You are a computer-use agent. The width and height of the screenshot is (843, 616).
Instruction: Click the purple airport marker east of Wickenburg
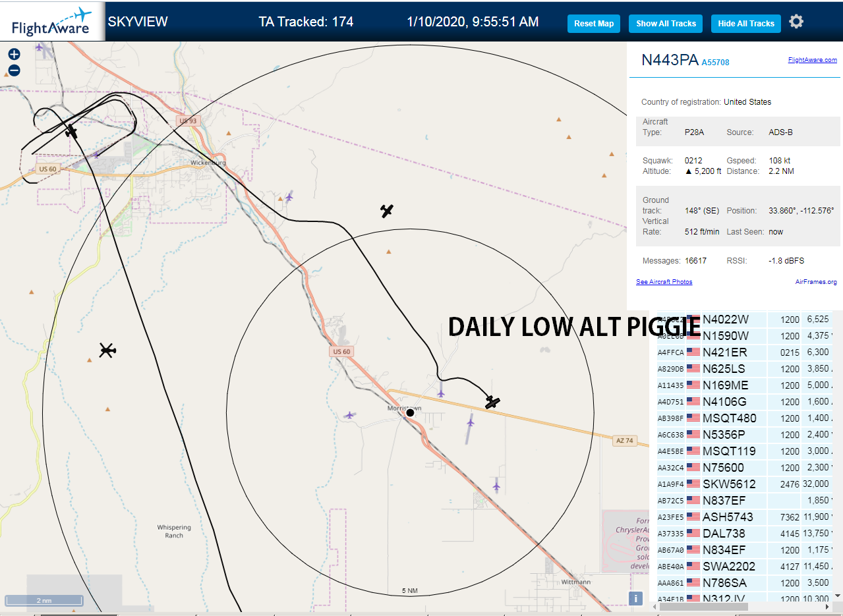[x=289, y=196]
